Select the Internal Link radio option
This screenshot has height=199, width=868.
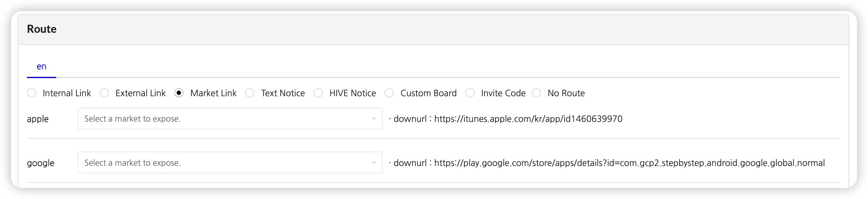pyautogui.click(x=32, y=93)
